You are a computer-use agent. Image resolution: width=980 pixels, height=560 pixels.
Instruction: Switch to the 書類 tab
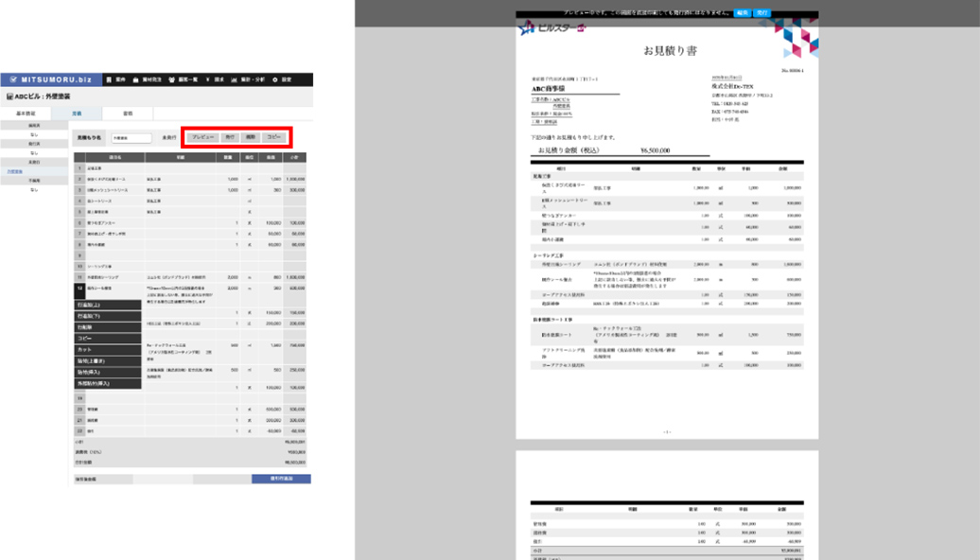(x=128, y=114)
